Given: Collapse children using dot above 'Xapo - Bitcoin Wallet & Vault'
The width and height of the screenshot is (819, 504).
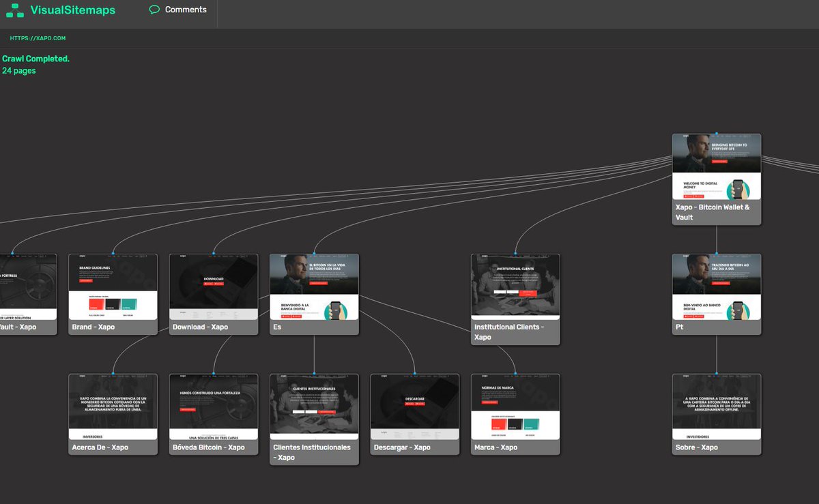Looking at the screenshot, I should click(717, 133).
